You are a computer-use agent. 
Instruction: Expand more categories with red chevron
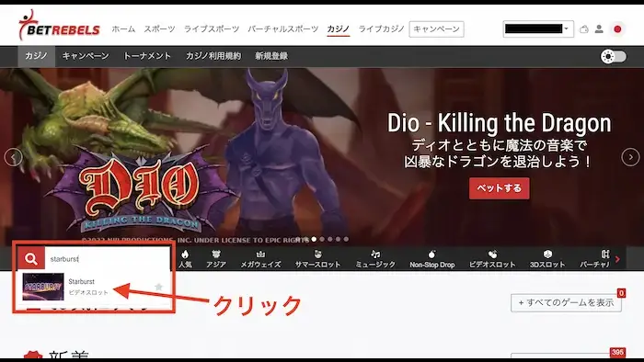click(x=617, y=259)
